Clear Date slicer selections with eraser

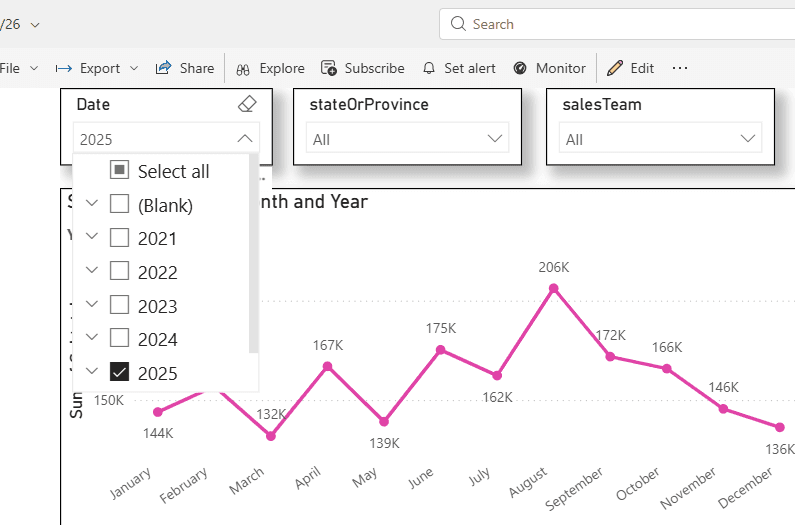click(247, 104)
